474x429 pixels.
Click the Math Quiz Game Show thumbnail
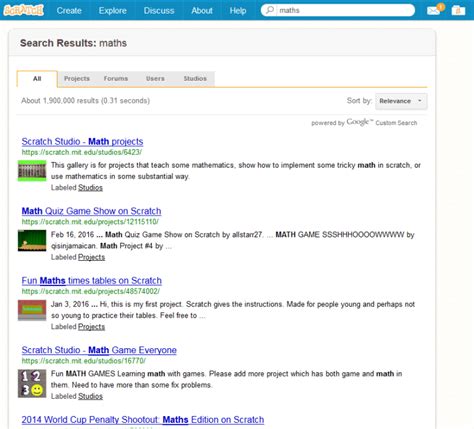coord(32,240)
